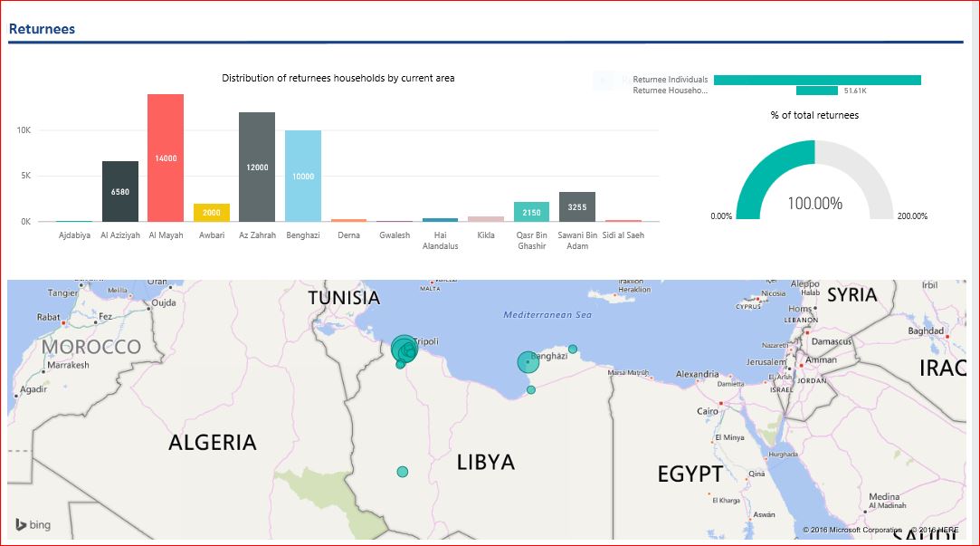Click the 'MOROCCO' label on map
This screenshot has height=546, width=980.
pos(91,347)
